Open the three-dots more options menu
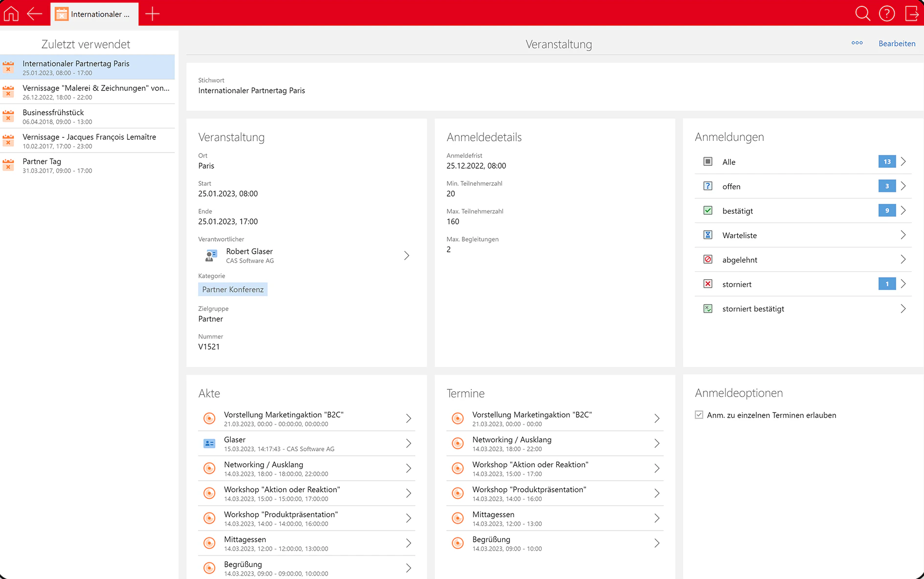 pos(857,43)
